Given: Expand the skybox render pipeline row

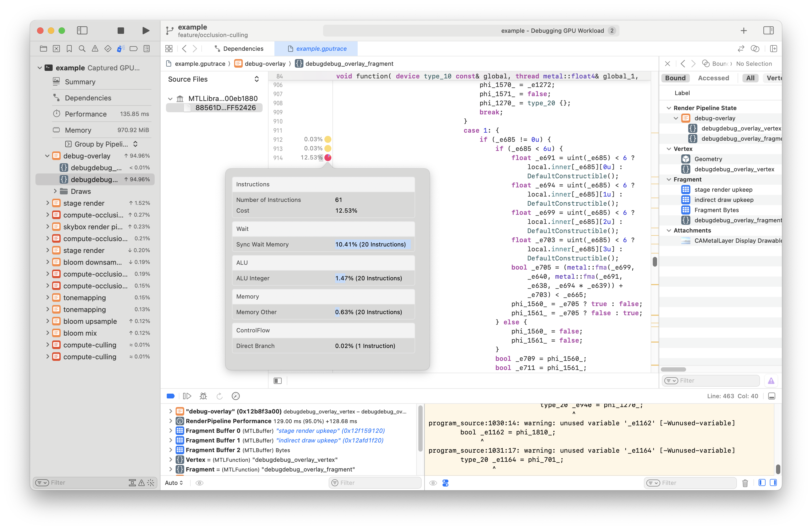Looking at the screenshot, I should pos(48,226).
